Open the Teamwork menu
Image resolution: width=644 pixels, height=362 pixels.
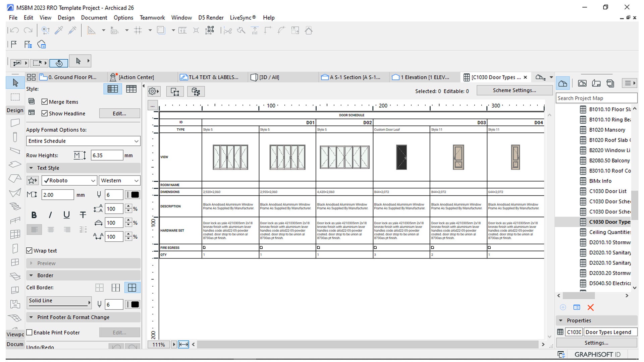point(152,17)
